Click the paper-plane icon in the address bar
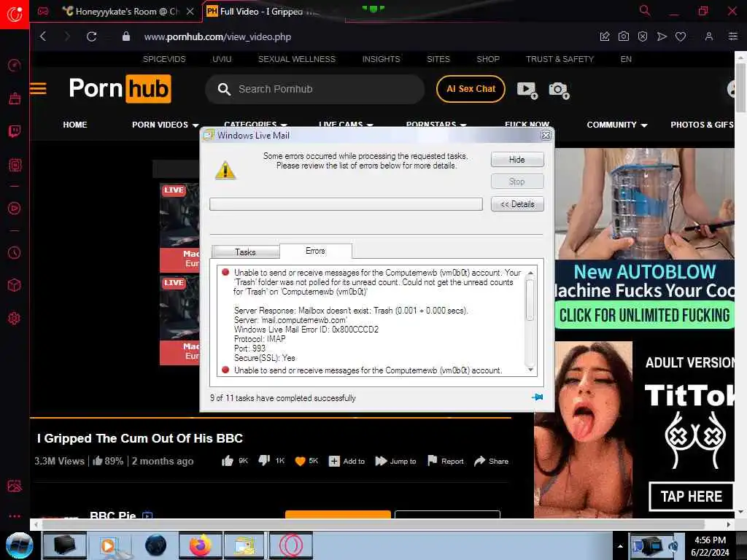 click(661, 36)
